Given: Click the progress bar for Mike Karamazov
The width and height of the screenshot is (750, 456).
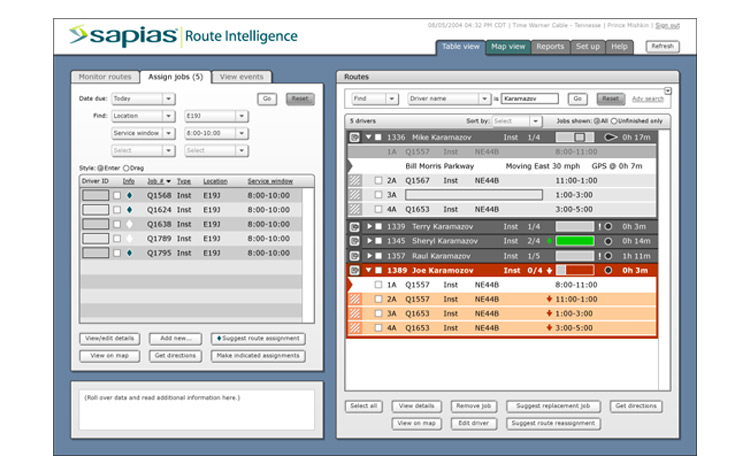Looking at the screenshot, I should click(x=575, y=137).
